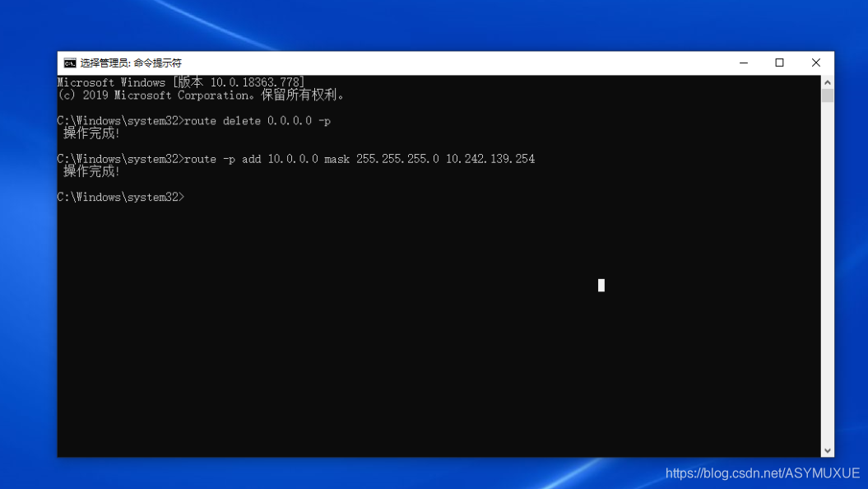Click the last empty C:\Windows\system32> prompt
This screenshot has height=489, width=868.
(x=121, y=197)
